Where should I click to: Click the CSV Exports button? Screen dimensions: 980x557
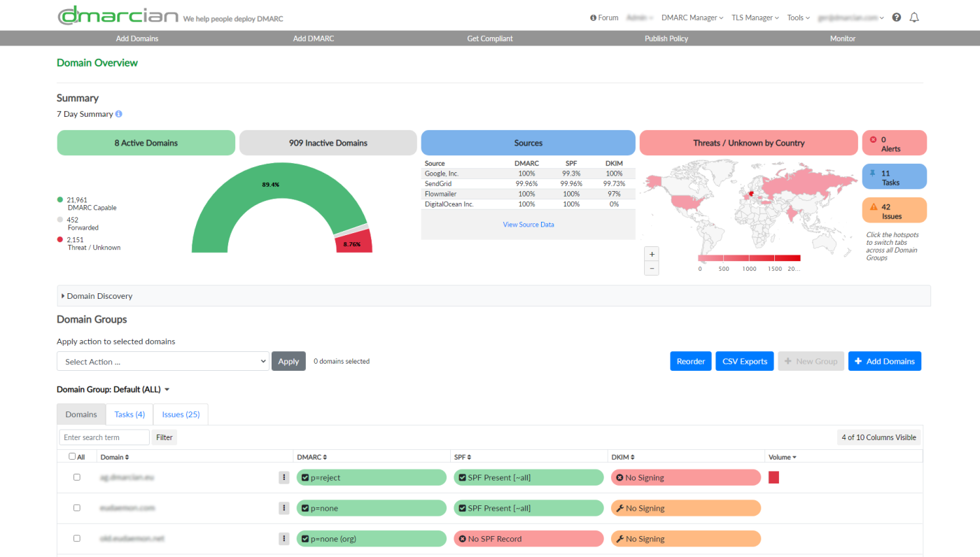tap(744, 361)
